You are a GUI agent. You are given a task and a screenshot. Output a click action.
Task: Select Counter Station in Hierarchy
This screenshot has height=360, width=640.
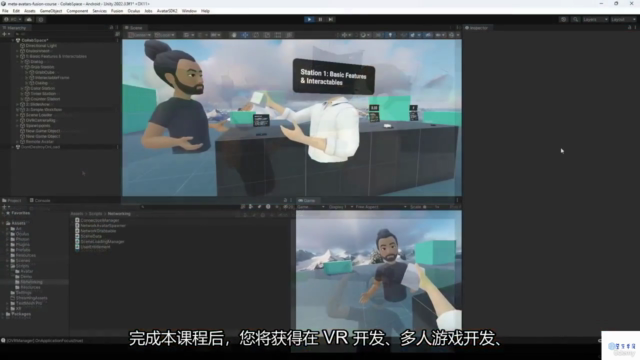point(45,99)
